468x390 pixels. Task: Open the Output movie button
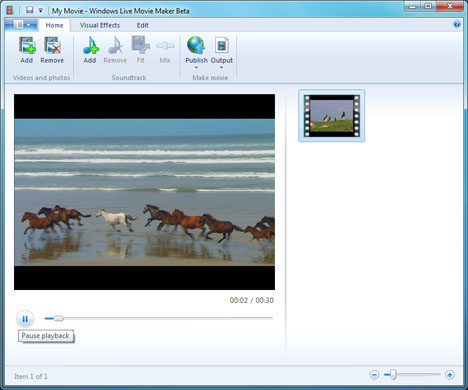pos(222,52)
